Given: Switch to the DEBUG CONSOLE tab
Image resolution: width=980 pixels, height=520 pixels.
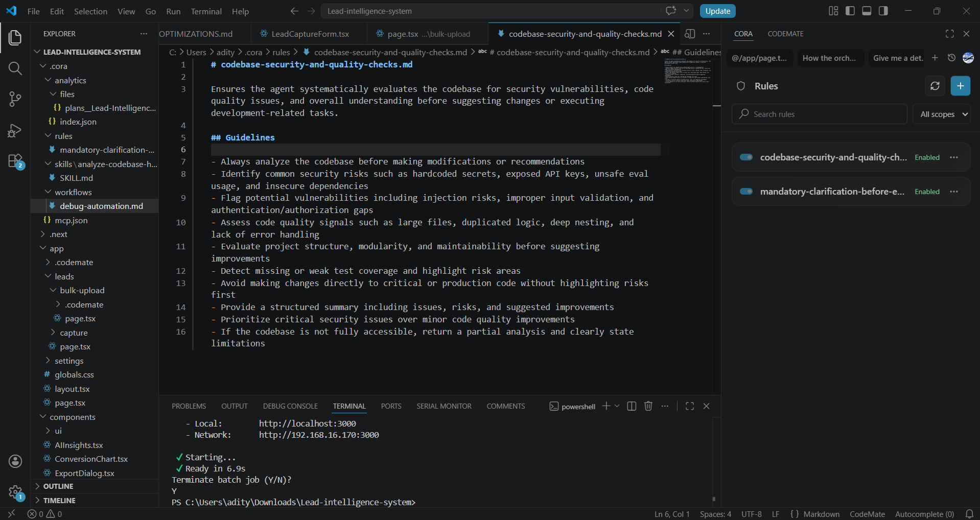Looking at the screenshot, I should pos(290,406).
